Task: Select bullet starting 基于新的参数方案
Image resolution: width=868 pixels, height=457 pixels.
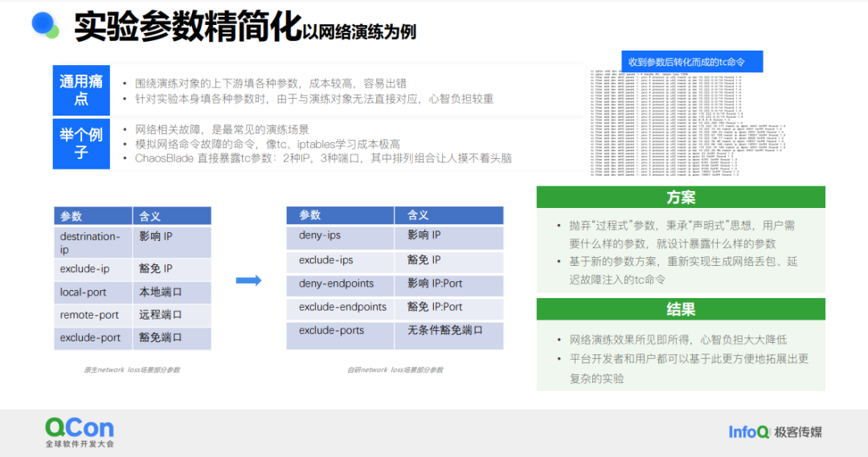Action: pos(683,271)
